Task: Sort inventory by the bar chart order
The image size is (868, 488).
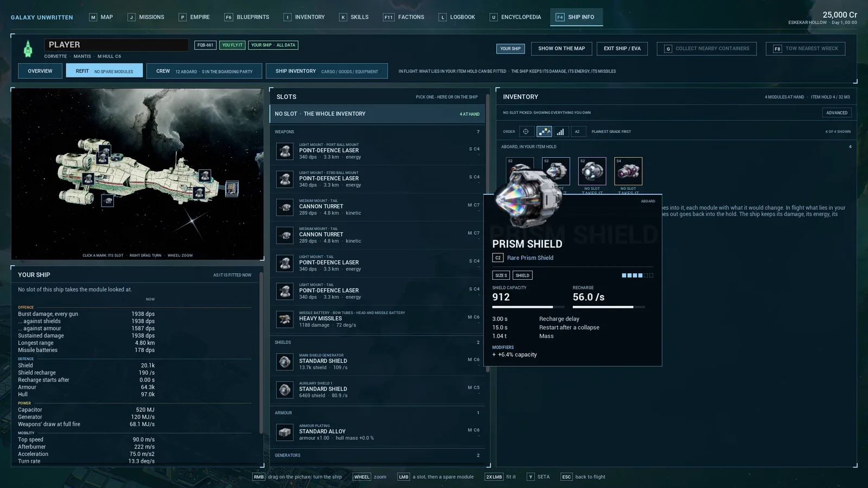Action: (560, 132)
